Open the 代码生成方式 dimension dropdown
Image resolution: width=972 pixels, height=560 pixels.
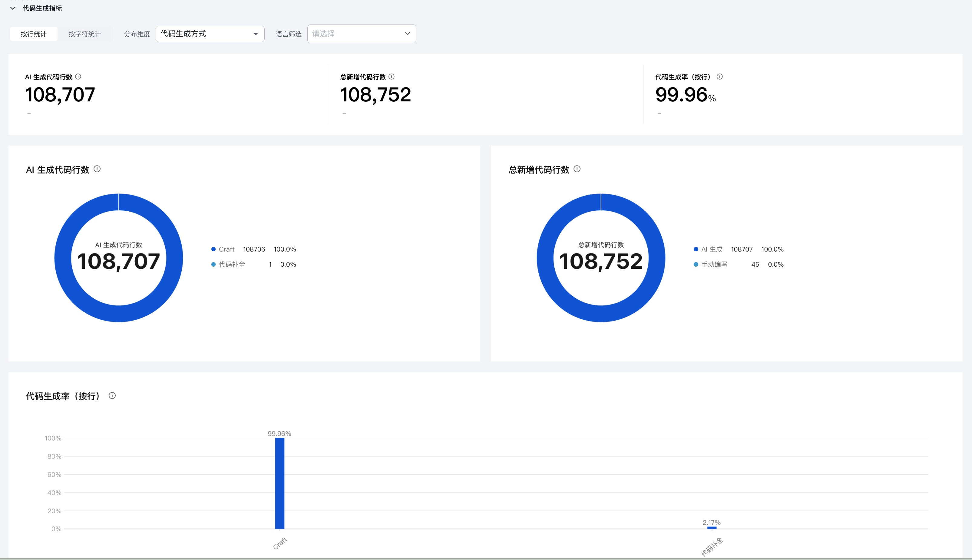click(x=210, y=34)
